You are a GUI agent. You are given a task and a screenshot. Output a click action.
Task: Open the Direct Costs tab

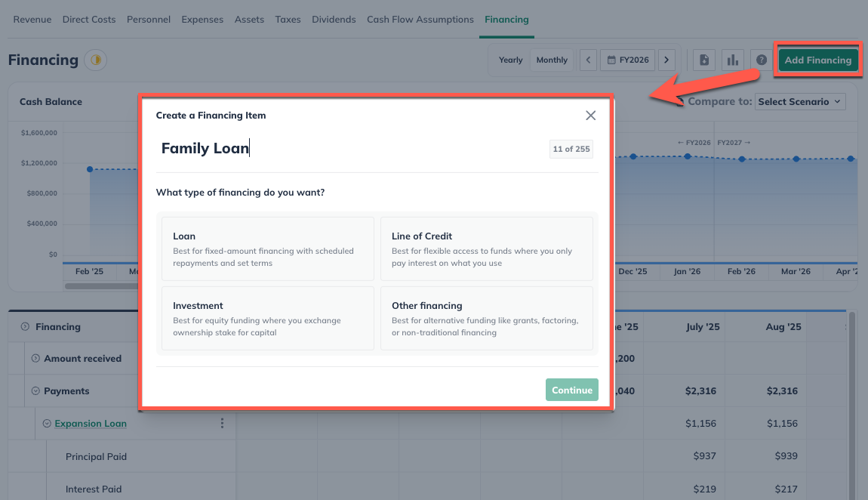click(89, 20)
